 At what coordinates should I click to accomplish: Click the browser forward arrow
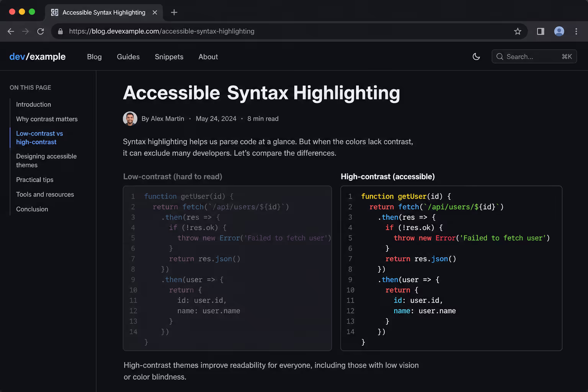[26, 31]
